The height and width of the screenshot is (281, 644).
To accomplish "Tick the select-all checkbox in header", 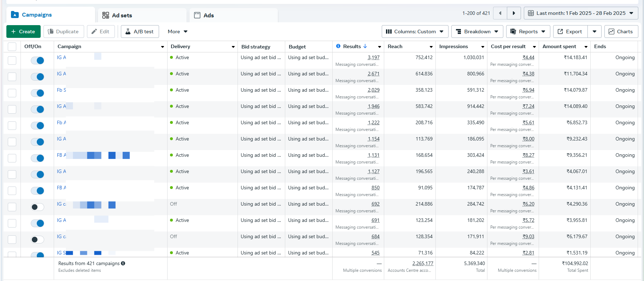I will pos(12,47).
